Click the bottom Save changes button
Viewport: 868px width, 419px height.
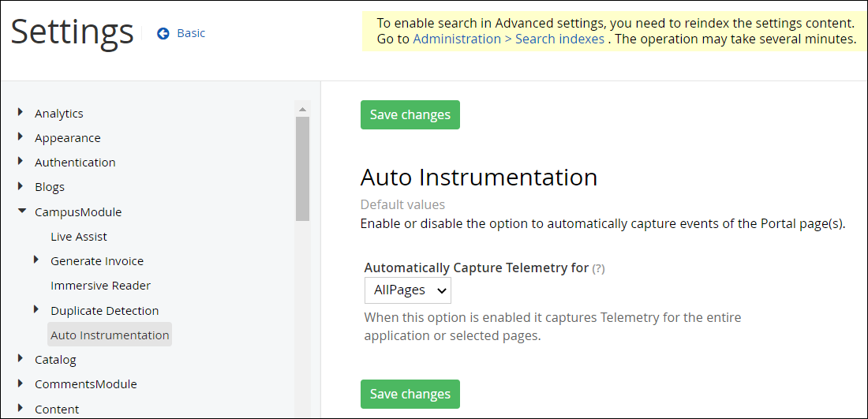[x=410, y=394]
